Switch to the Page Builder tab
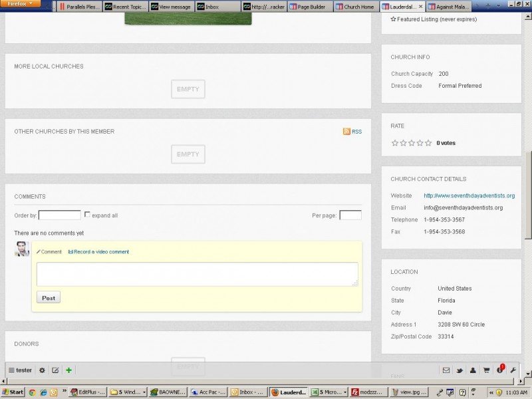 [x=310, y=7]
